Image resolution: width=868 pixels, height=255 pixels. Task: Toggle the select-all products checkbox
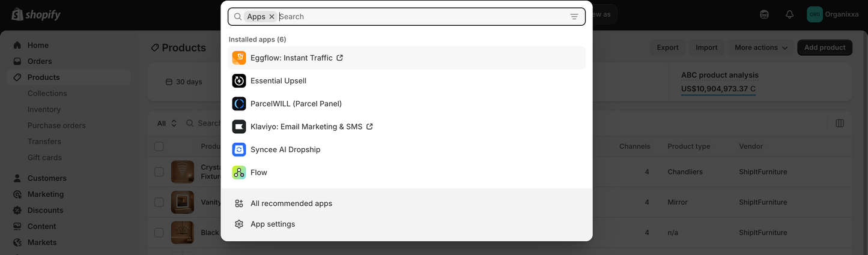coord(159,146)
